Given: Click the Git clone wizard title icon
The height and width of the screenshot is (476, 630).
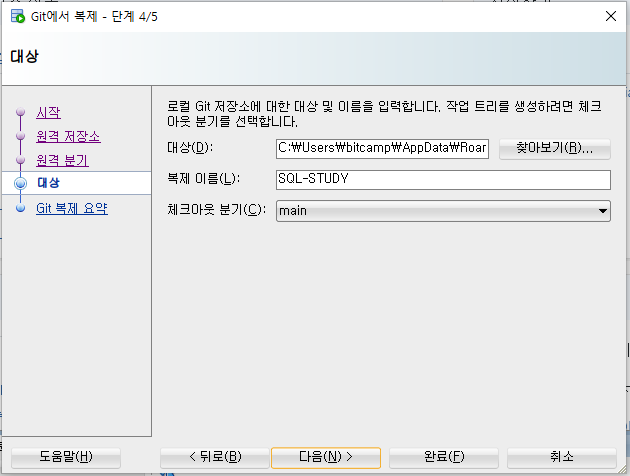Looking at the screenshot, I should click(18, 16).
